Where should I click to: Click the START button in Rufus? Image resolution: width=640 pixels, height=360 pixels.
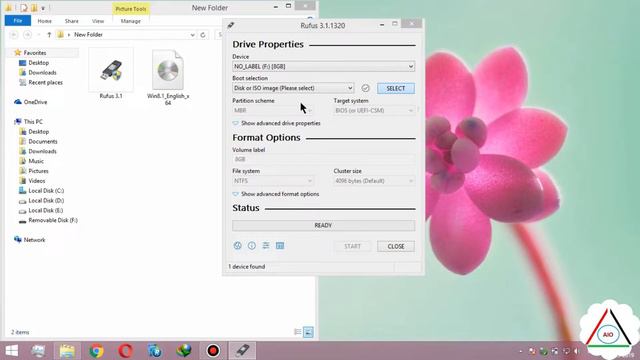352,246
